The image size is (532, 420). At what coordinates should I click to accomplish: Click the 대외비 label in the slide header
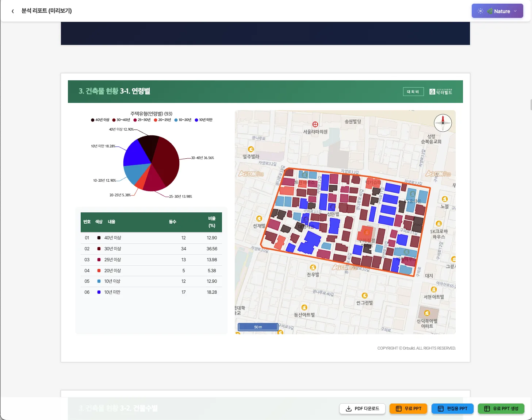[x=413, y=92]
